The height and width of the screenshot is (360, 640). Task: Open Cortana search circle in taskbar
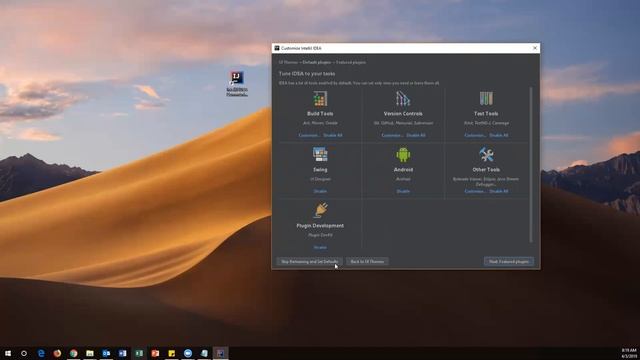coord(24,353)
